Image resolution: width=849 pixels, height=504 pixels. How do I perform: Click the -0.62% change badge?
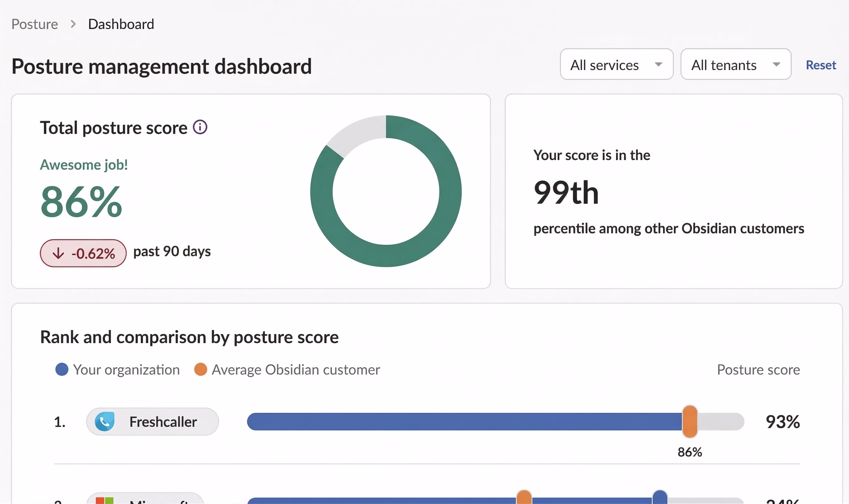tap(83, 253)
